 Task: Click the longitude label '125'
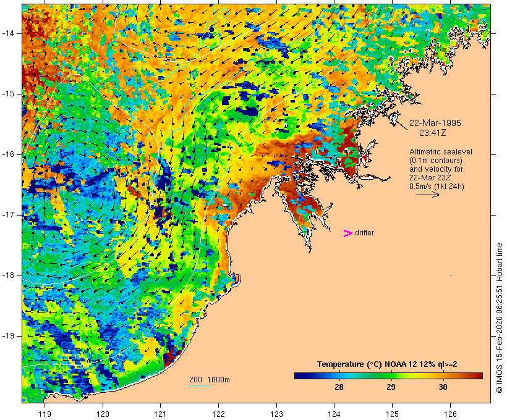point(393,414)
